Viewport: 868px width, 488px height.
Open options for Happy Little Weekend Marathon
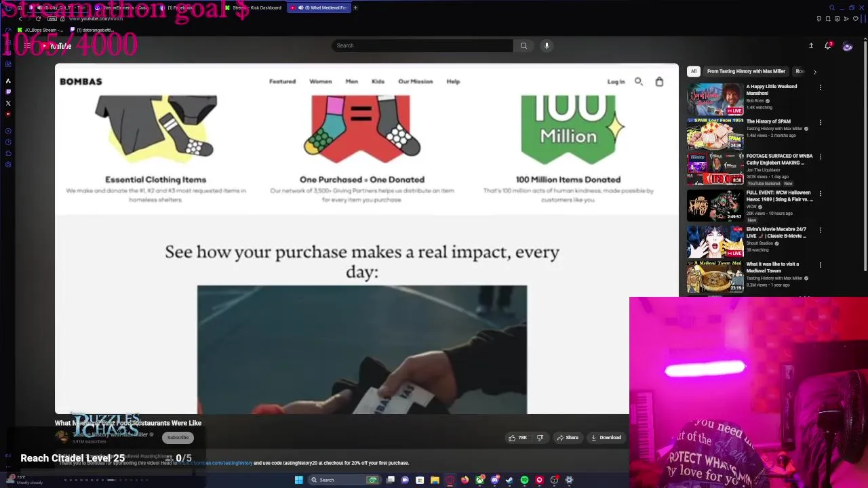(x=820, y=87)
